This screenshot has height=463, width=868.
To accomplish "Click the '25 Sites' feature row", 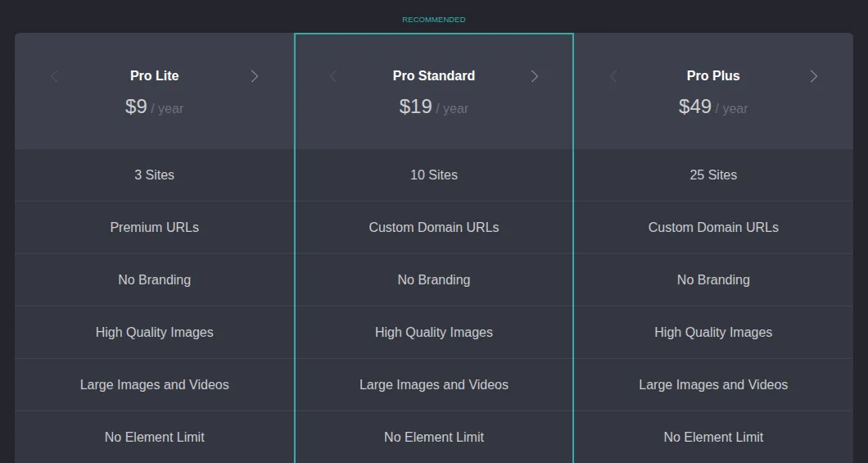I will point(713,175).
